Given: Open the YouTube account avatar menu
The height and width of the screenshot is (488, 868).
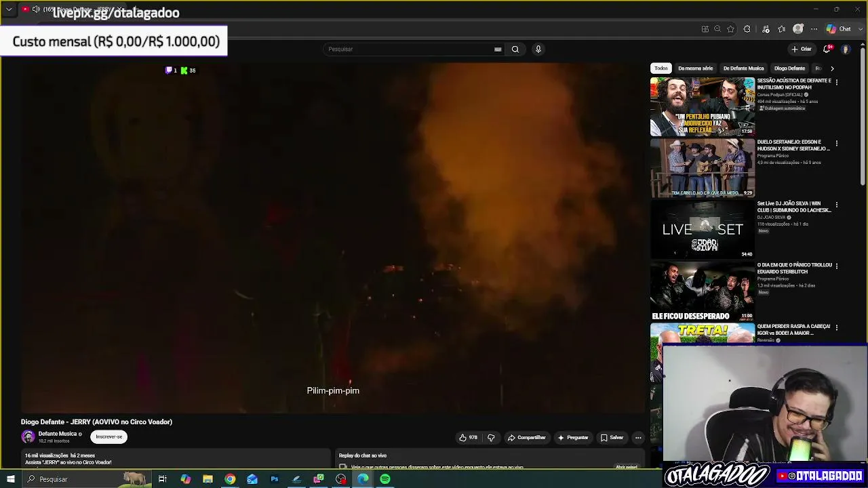Looking at the screenshot, I should point(846,49).
